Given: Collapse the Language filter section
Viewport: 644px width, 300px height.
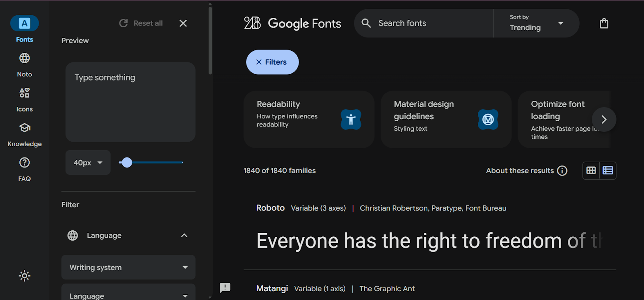Looking at the screenshot, I should pos(184,236).
